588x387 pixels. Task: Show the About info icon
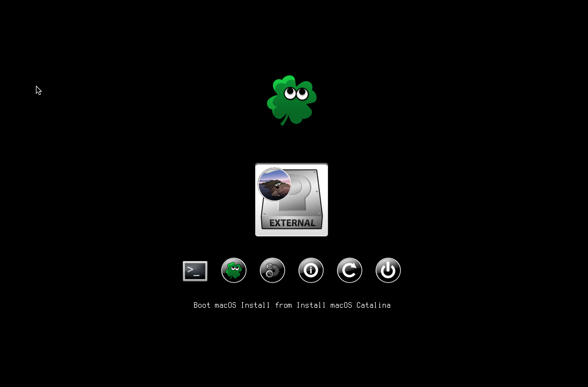pos(311,270)
